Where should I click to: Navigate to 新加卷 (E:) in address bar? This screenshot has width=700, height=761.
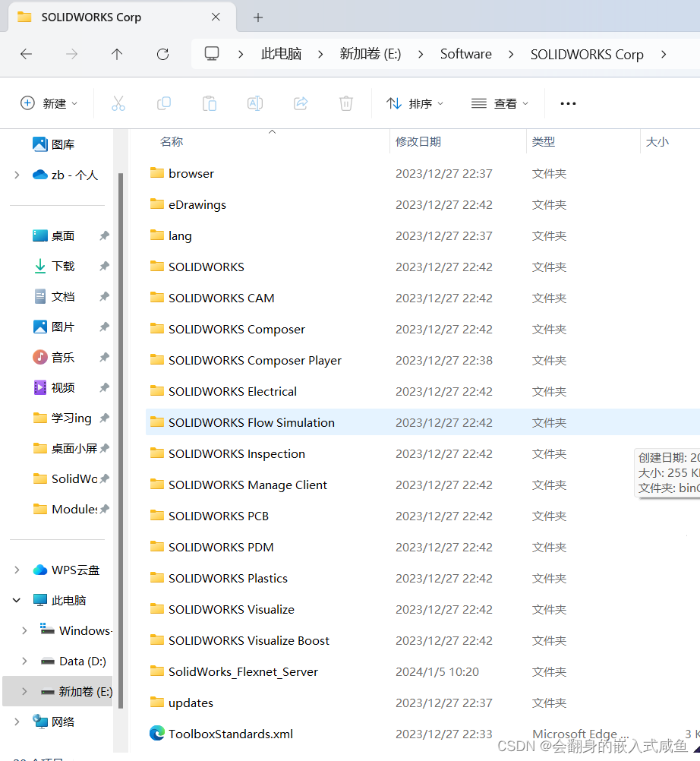(370, 54)
